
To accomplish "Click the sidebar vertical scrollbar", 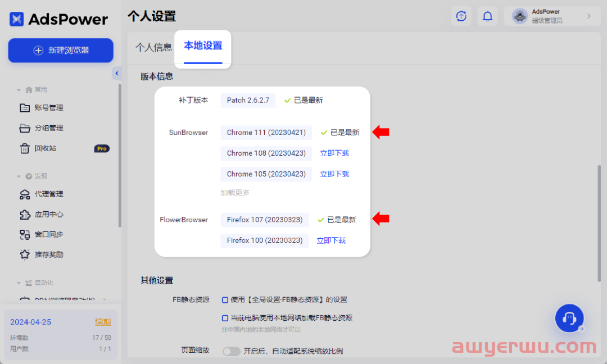I will (120, 156).
